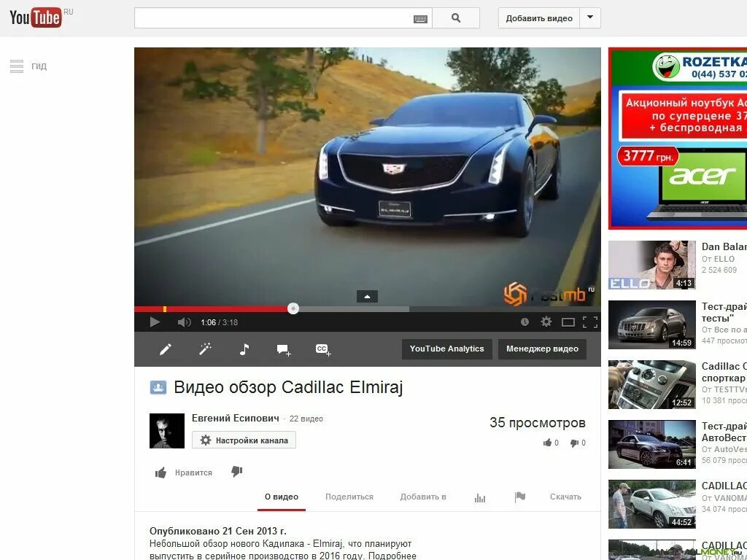Click the 22 видео link
747x560 pixels.
click(306, 419)
